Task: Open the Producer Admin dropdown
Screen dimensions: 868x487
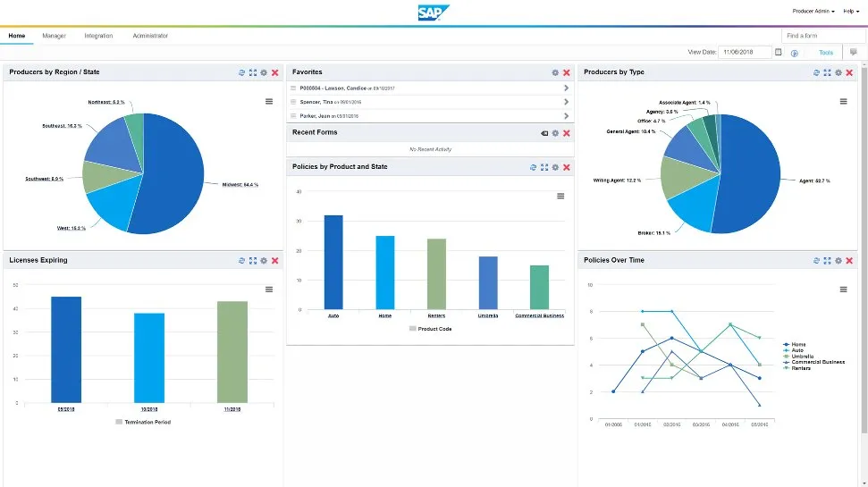Action: click(x=813, y=12)
